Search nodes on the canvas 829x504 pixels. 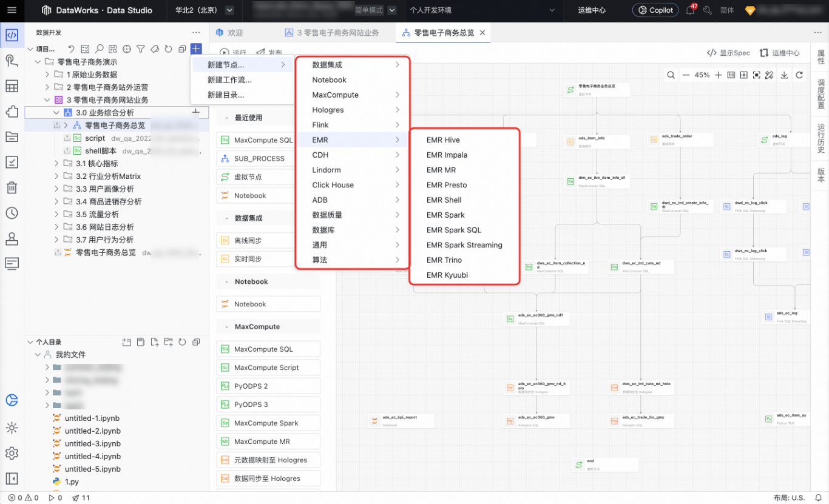(x=671, y=75)
